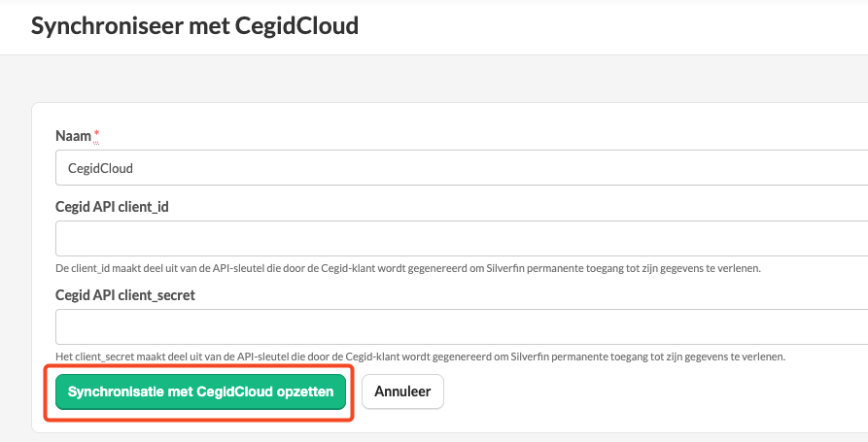
Task: Place cursor on CegidCloud value in Naam field
Action: pos(100,168)
